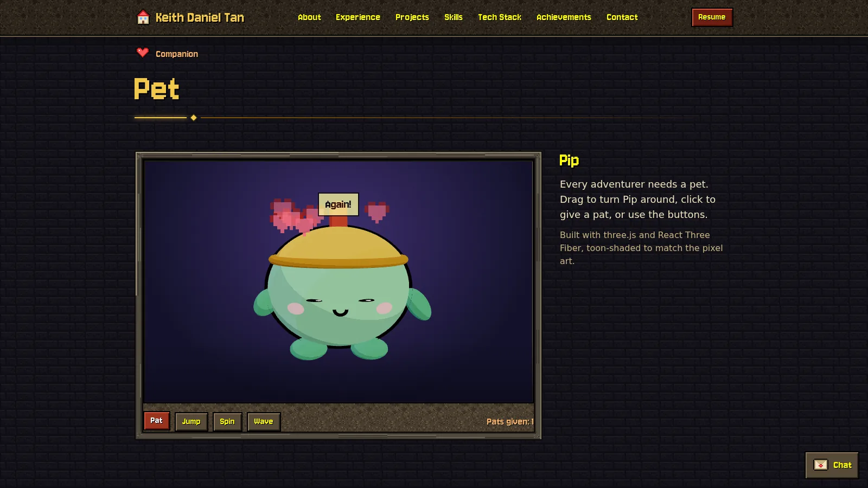
Task: Click the "Built with three.js" description text
Action: point(641,248)
